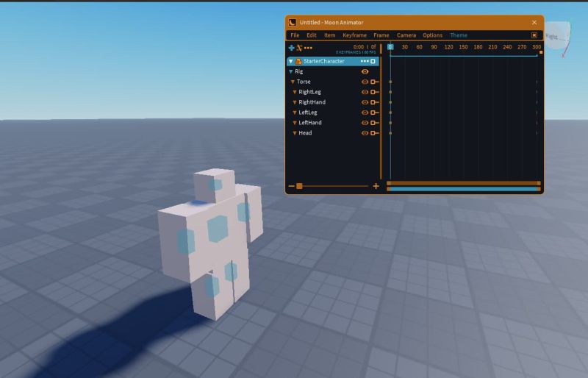
Task: Open the three-dot menu beside the curve icon
Action: [x=308, y=48]
